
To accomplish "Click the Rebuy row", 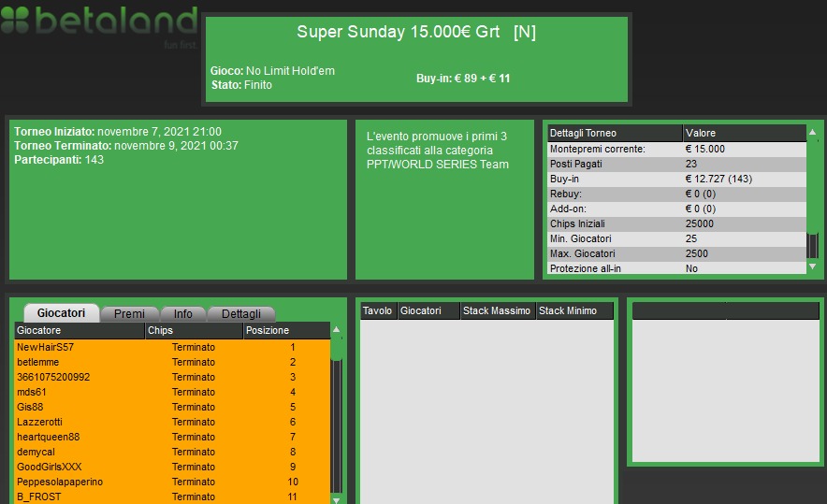I will click(676, 194).
